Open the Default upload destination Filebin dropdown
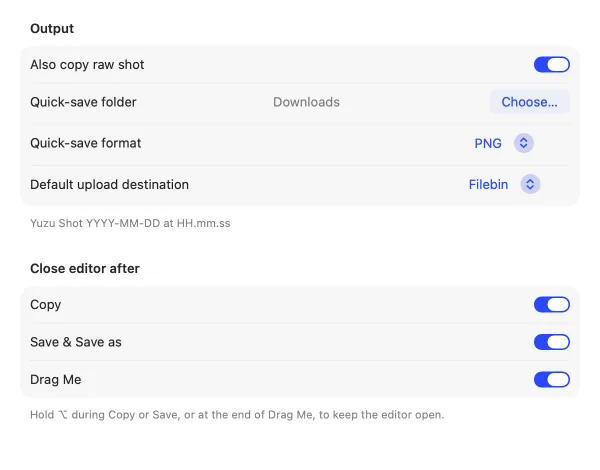600x470 pixels. pos(504,184)
